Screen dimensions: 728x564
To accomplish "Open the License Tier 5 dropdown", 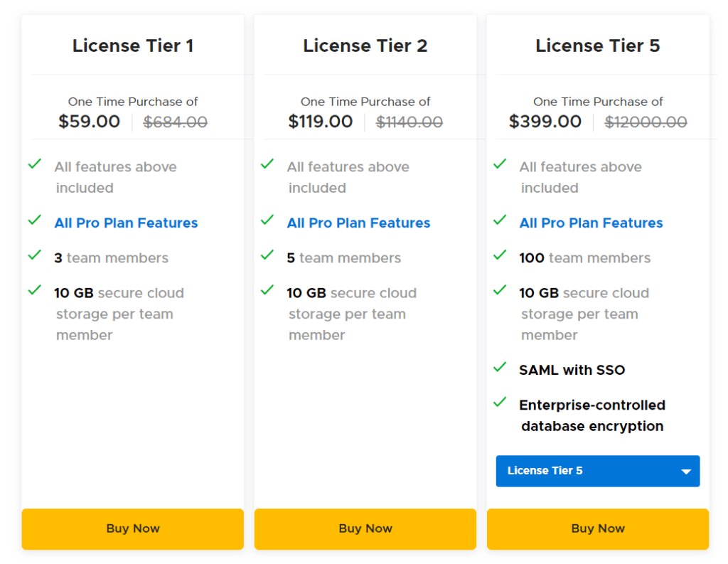I will pos(597,471).
